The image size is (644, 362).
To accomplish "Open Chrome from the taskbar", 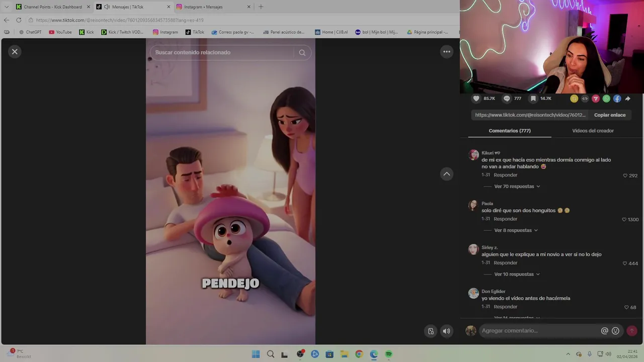I will tap(359, 354).
